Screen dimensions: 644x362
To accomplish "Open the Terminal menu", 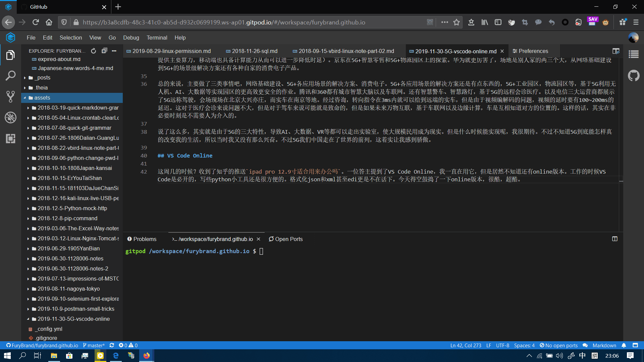I will (x=157, y=38).
